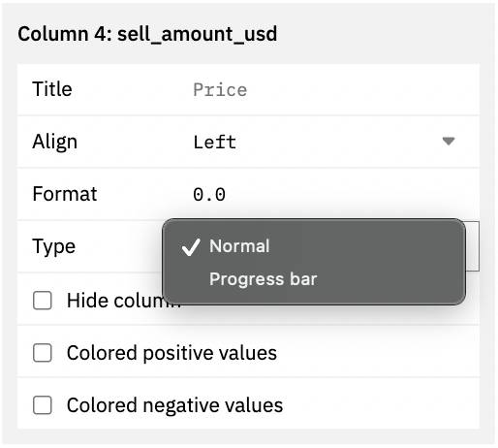Viewport: 498px width, 448px height.
Task: Choose Progress bar in the Type menu
Action: point(263,279)
